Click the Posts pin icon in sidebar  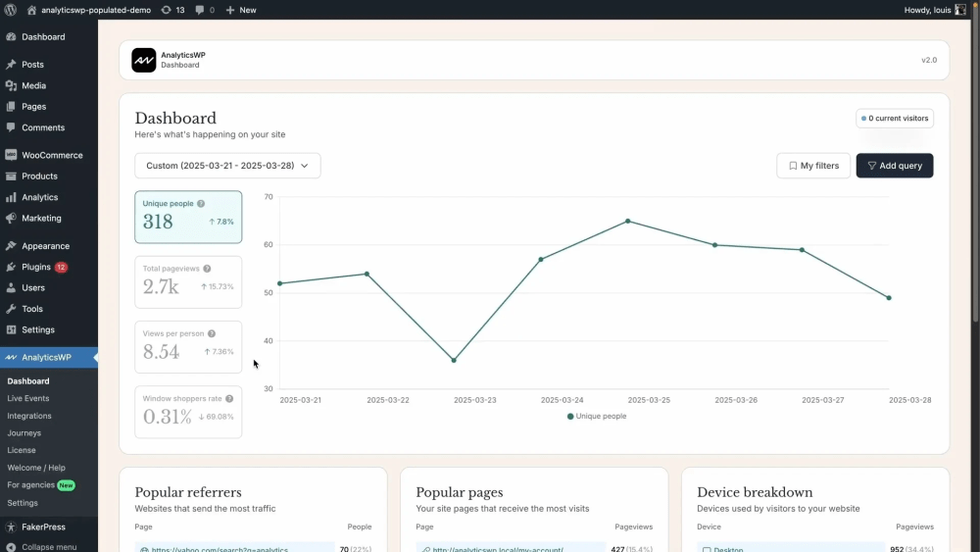(x=11, y=65)
